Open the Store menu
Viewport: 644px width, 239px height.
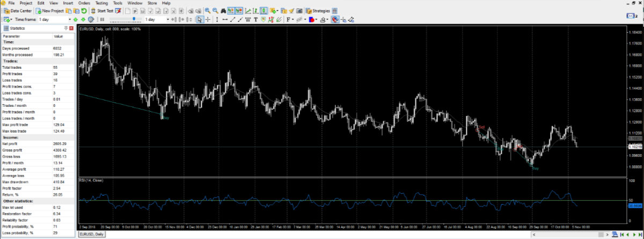click(x=152, y=3)
